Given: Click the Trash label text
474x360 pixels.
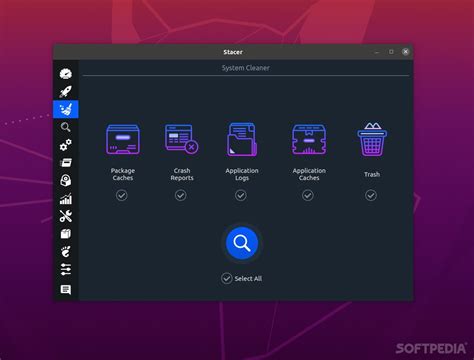Looking at the screenshot, I should (x=372, y=174).
